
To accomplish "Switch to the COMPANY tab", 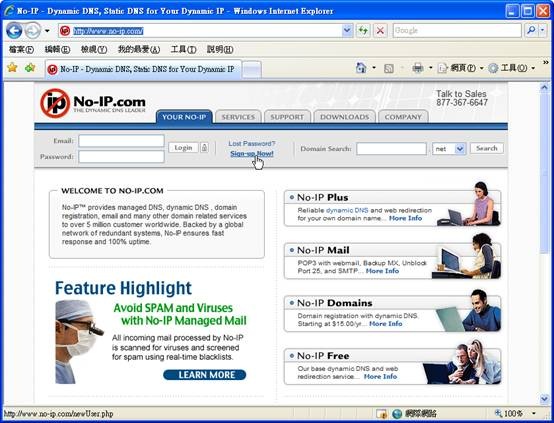I will pyautogui.click(x=403, y=117).
